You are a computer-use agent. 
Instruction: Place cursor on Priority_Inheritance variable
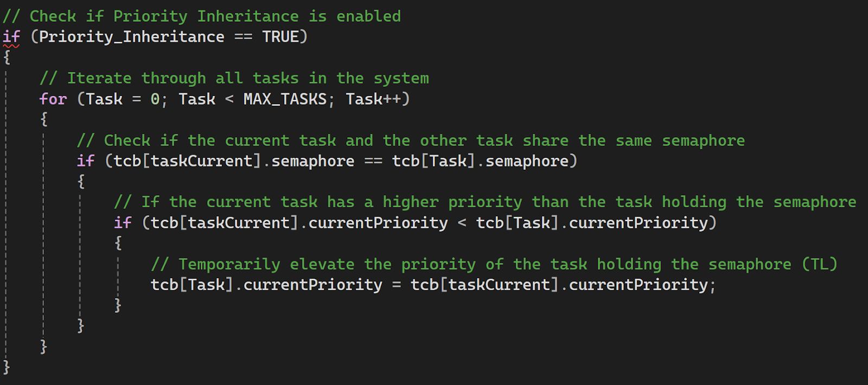pos(132,37)
